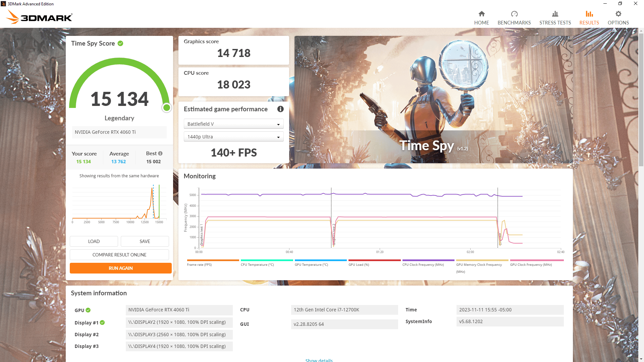Toggle GPU Memory Clock Frequency legend swatch
Image resolution: width=644 pixels, height=362 pixels.
(x=482, y=260)
